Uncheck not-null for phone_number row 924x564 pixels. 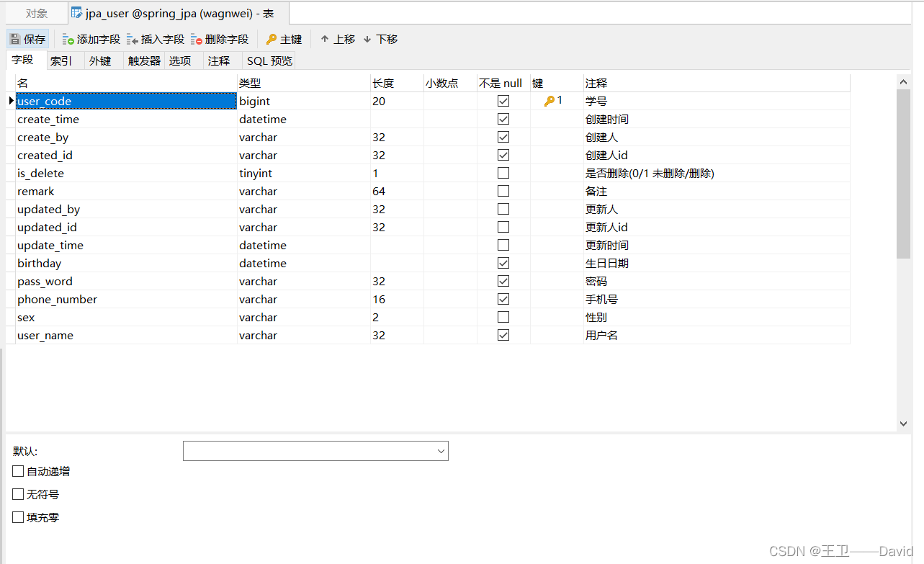pos(503,299)
